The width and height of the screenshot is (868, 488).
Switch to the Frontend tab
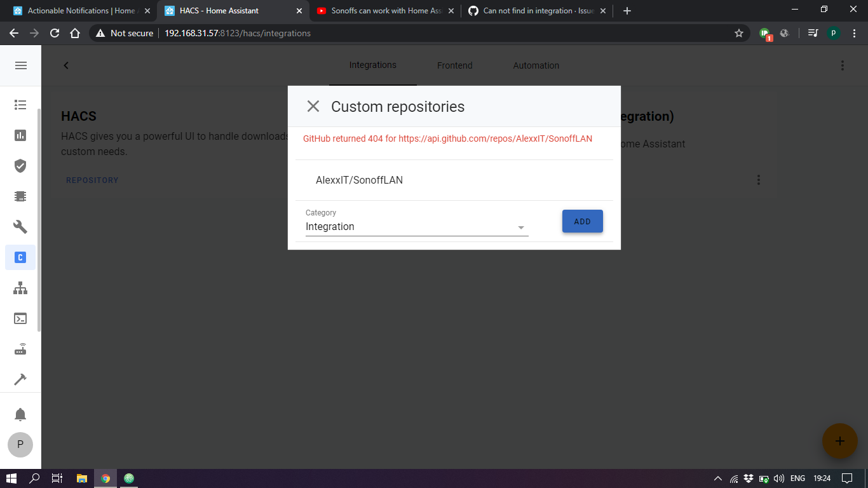point(454,65)
